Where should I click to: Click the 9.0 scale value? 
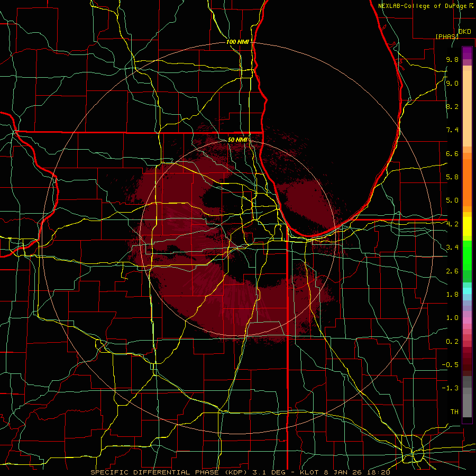click(x=452, y=83)
